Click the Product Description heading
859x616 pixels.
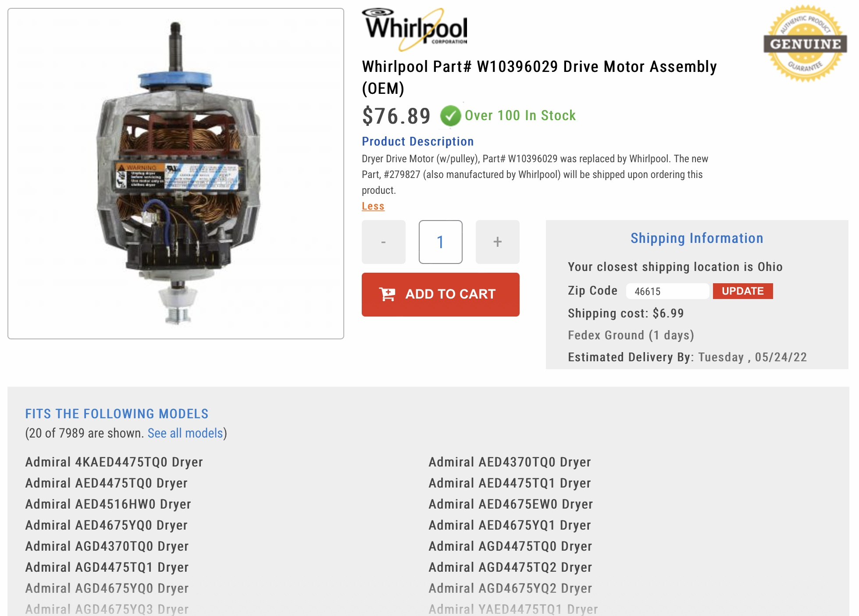(x=417, y=141)
